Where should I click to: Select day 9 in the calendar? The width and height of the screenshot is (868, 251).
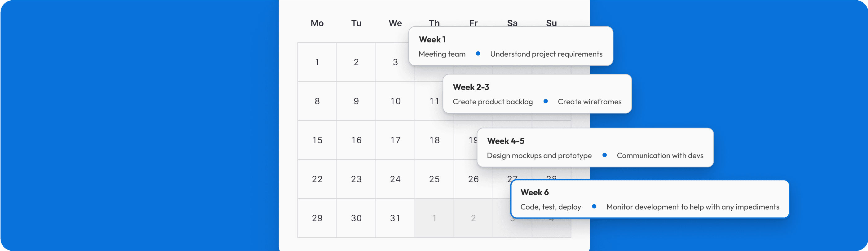356,101
